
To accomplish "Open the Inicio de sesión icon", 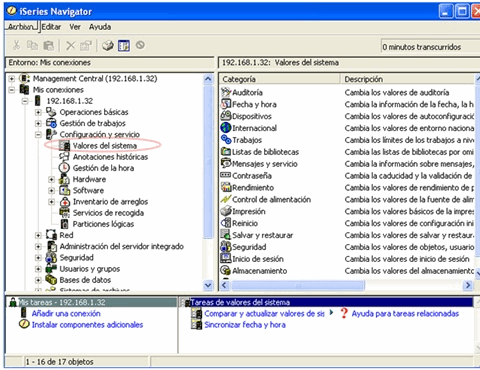I will coord(226,258).
